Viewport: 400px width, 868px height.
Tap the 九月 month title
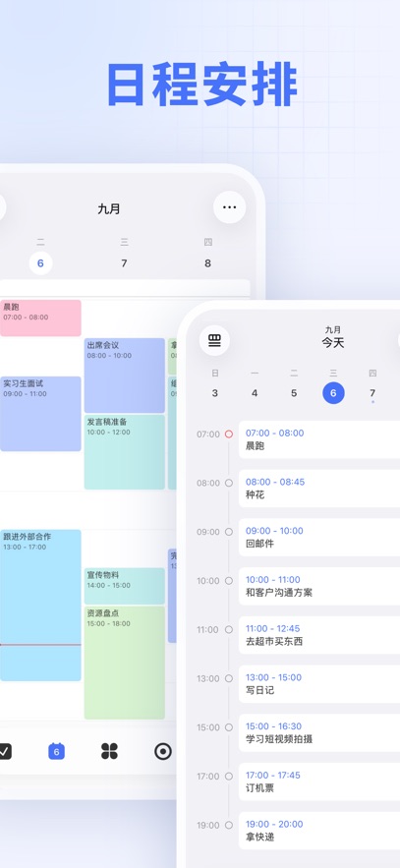[108, 208]
